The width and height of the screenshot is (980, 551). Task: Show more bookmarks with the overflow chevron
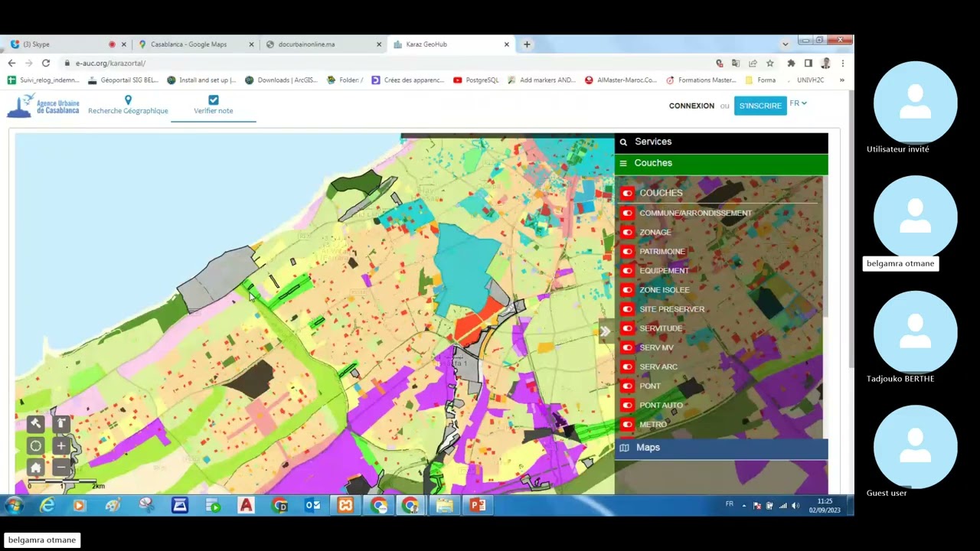tap(841, 80)
